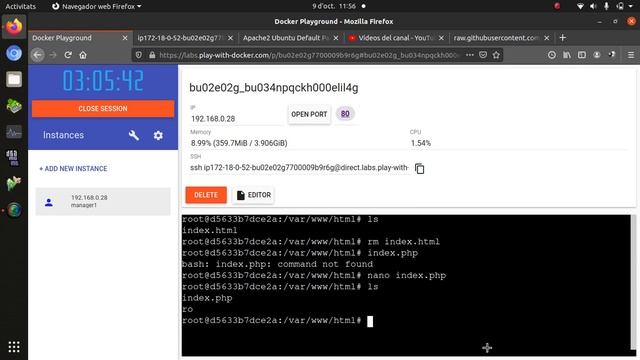Open the System Monitor dock icon
The width and height of the screenshot is (640, 360).
14,132
